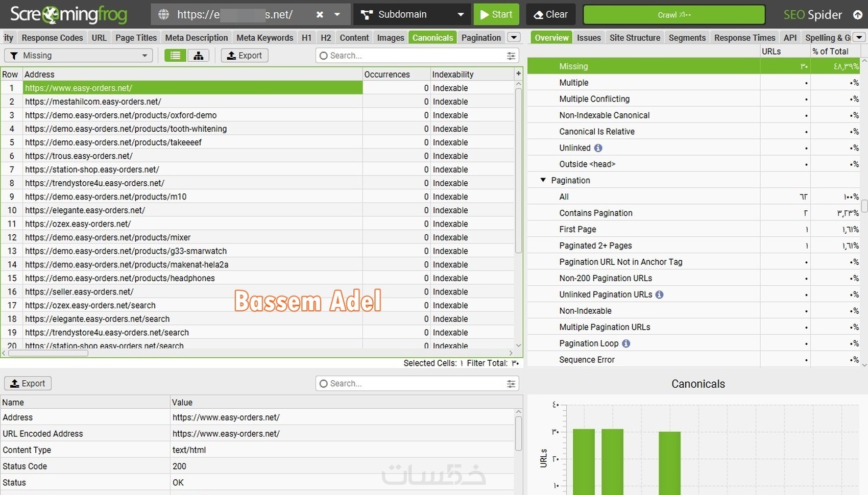Clear the crawl data
868x495 pixels.
tap(550, 14)
